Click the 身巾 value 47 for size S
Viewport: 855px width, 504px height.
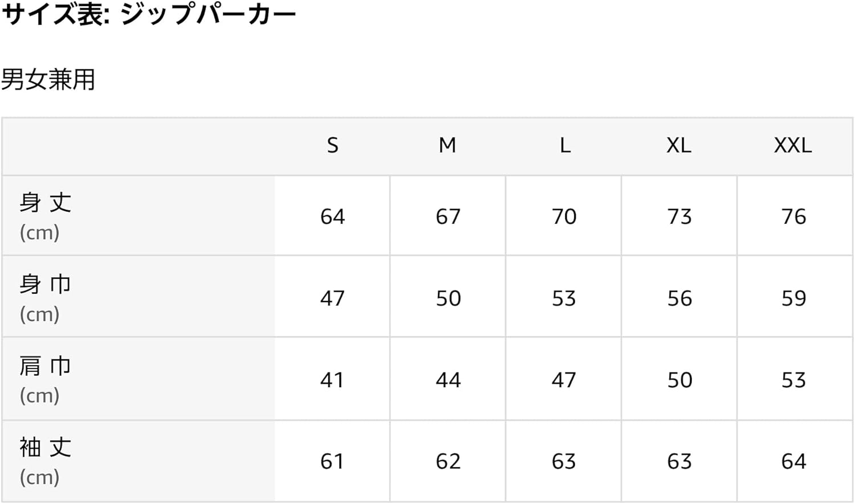332,298
